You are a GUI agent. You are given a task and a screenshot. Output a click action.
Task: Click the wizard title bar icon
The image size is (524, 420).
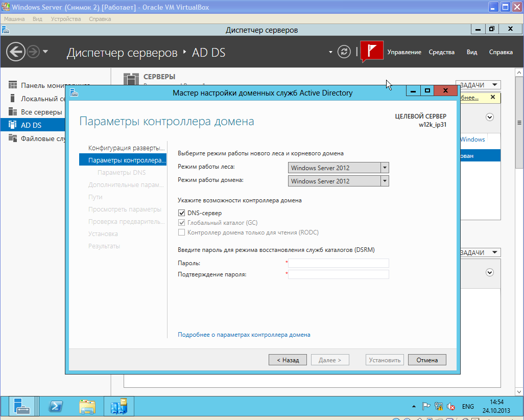point(74,92)
